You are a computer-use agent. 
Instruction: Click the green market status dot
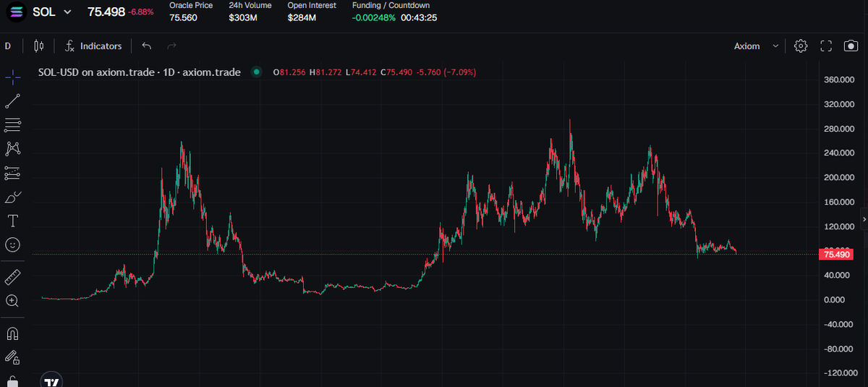(256, 72)
